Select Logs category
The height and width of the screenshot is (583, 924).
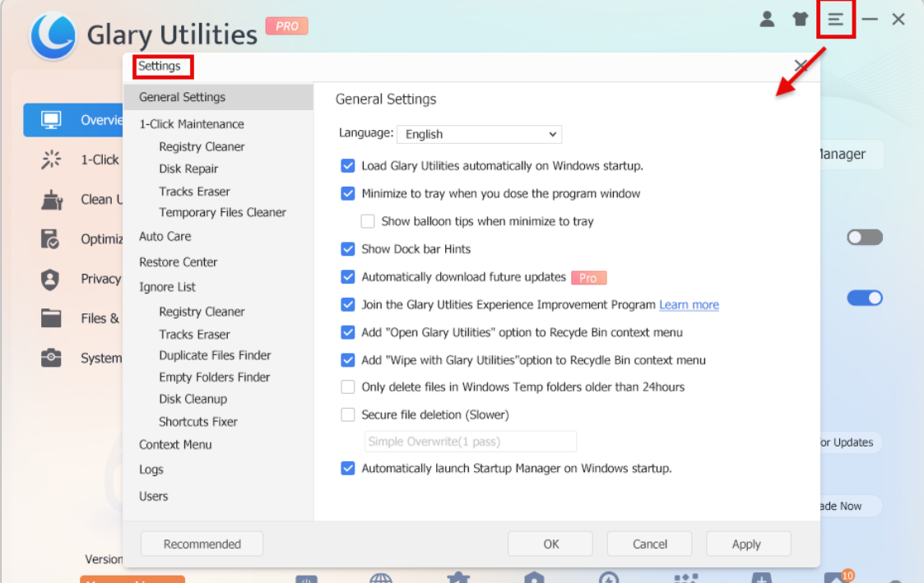click(151, 470)
